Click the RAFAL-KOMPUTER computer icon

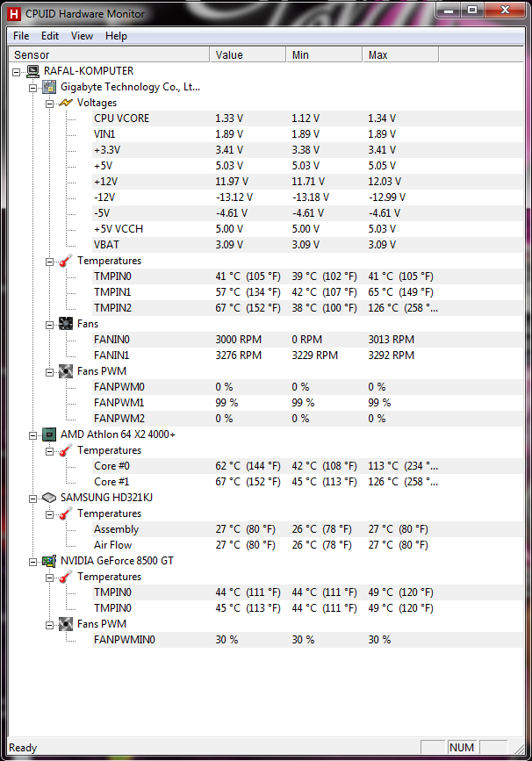tap(32, 71)
